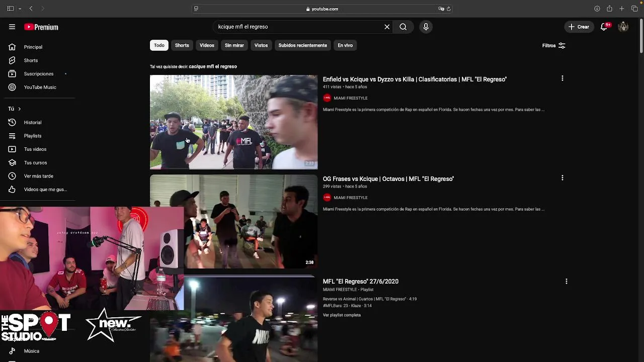Image resolution: width=644 pixels, height=362 pixels.
Task: Click suggested search cacique mfl el regreso
Action: tap(213, 66)
